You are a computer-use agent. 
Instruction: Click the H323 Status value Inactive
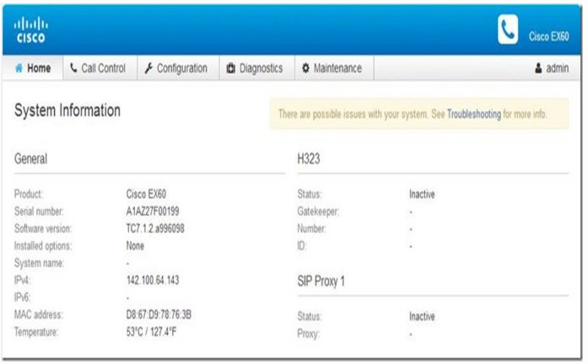click(423, 194)
